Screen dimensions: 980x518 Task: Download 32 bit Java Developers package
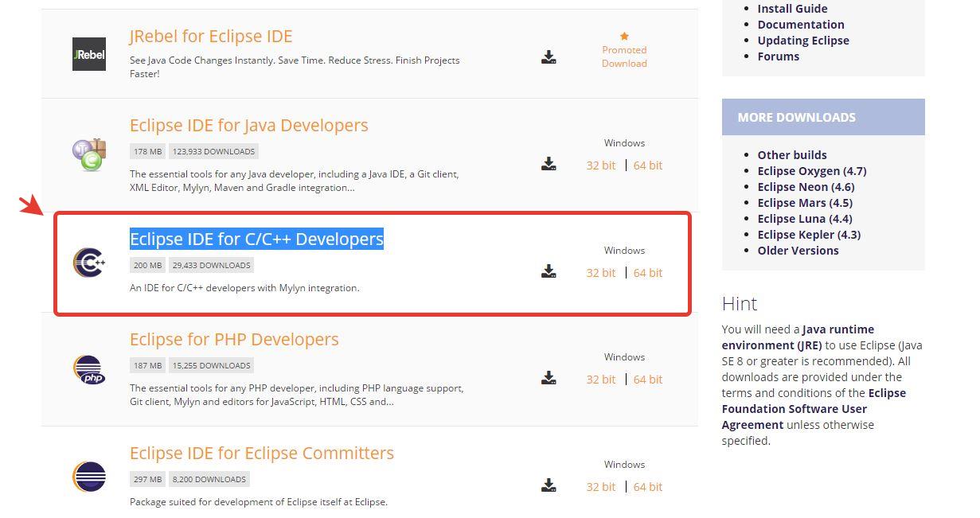(601, 166)
